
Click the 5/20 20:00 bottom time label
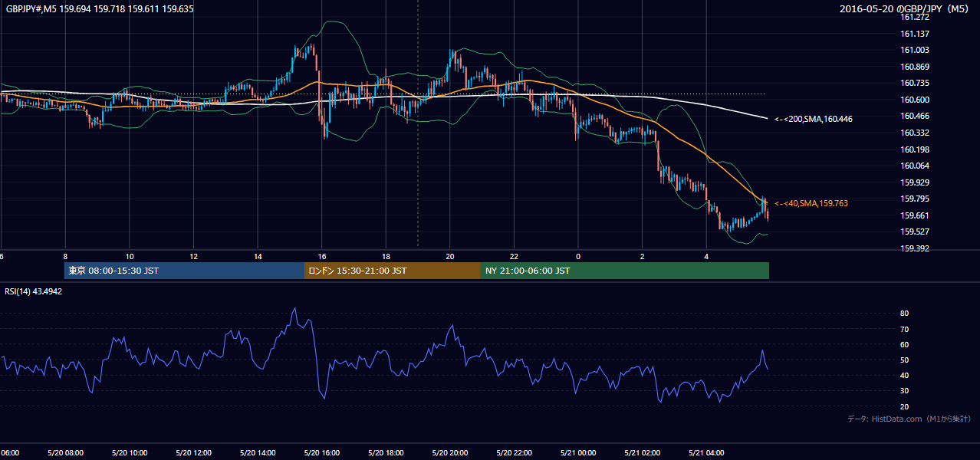[450, 452]
